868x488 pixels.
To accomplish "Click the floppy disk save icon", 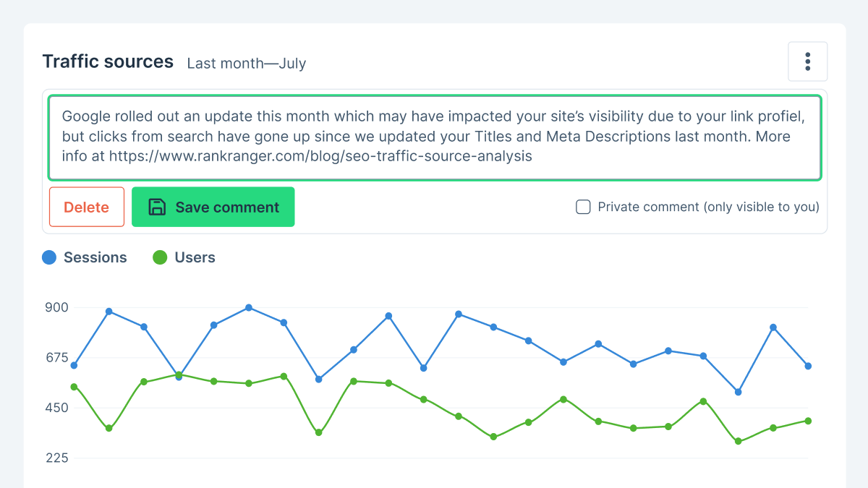I will coord(157,207).
